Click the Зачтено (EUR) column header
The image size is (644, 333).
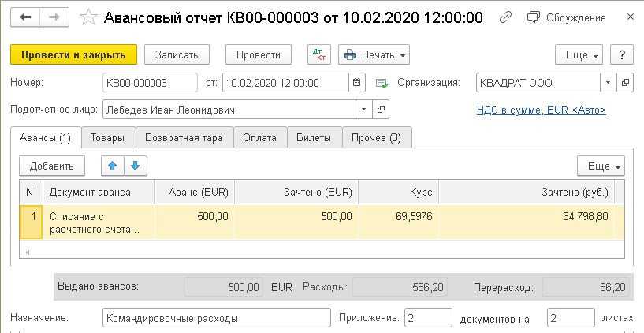[296, 192]
